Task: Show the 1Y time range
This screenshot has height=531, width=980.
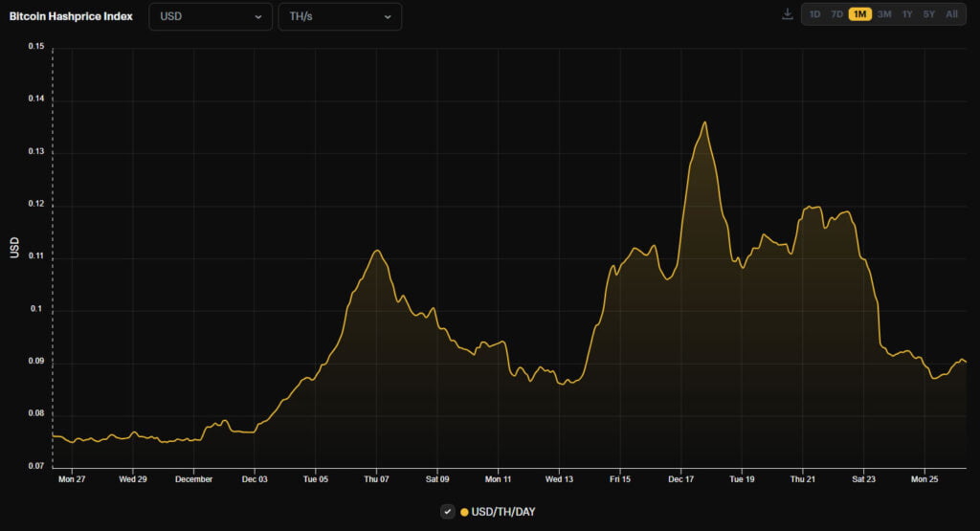Action: (906, 14)
